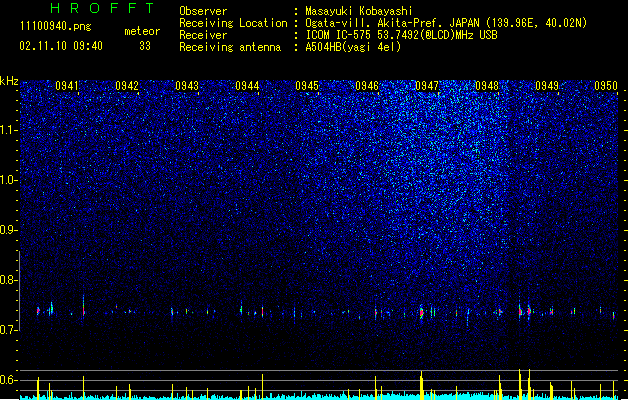Click the 0.8 kHz axis label
The width and height of the screenshot is (629, 400).
point(9,280)
